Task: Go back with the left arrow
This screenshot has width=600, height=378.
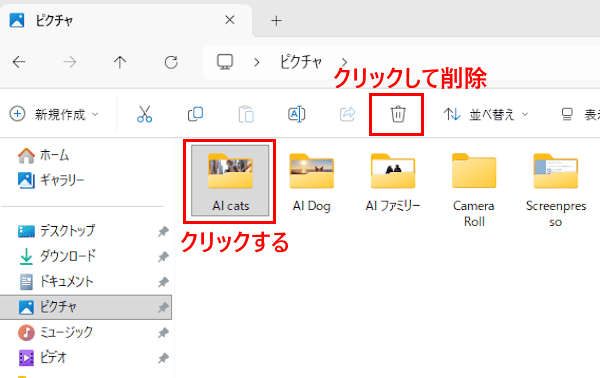Action: coord(19,62)
